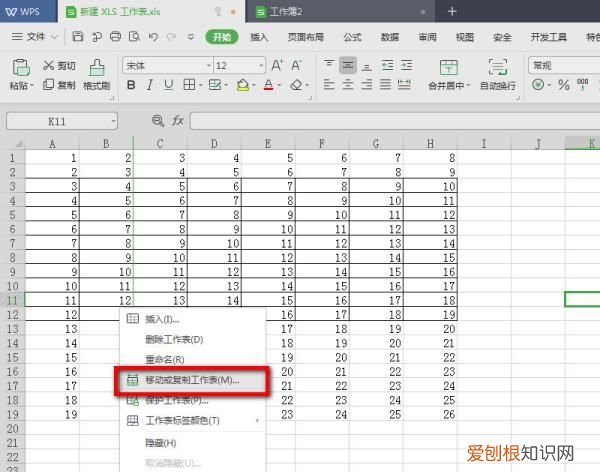Align text left

(x=329, y=84)
